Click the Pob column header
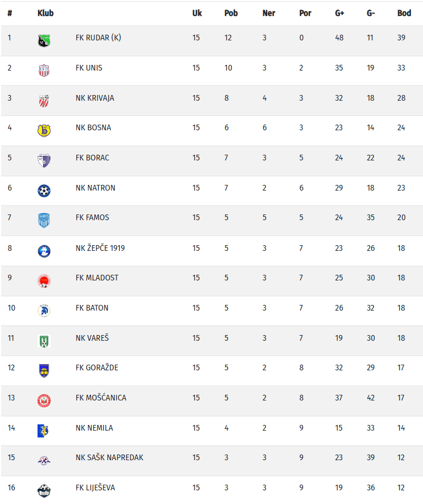Viewport: 423px width, 504px height. pyautogui.click(x=231, y=13)
